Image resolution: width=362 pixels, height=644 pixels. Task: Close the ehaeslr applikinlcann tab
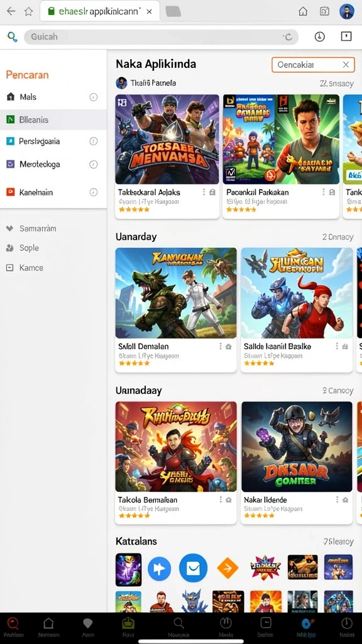[150, 11]
